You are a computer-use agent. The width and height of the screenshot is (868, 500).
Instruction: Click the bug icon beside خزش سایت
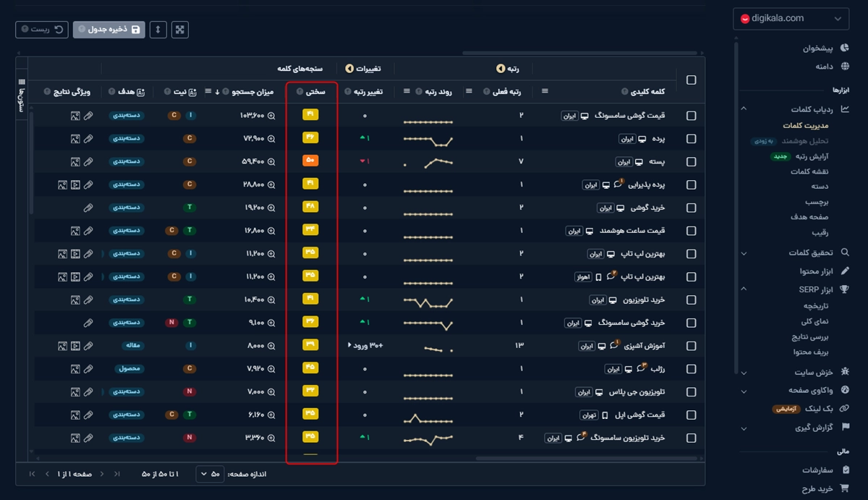[x=845, y=372]
